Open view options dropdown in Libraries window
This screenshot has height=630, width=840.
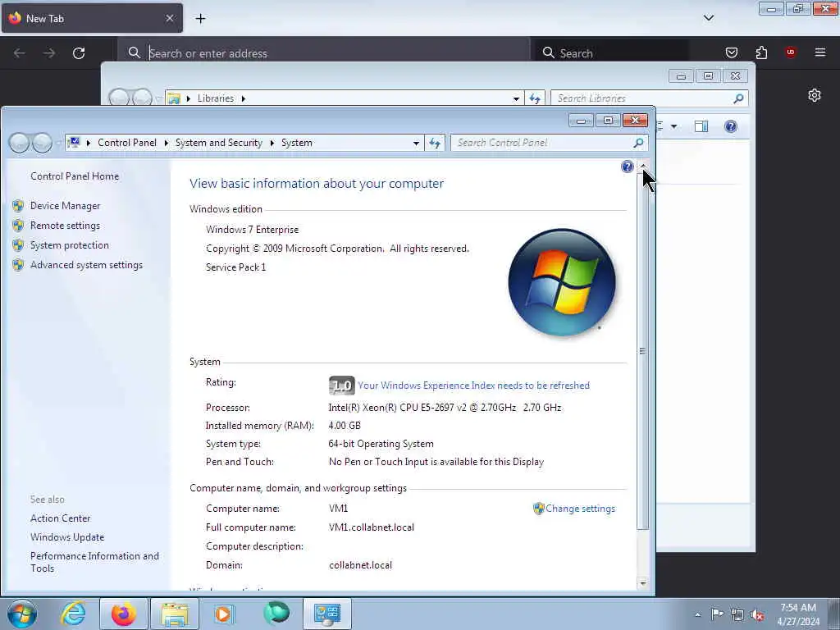(x=674, y=126)
